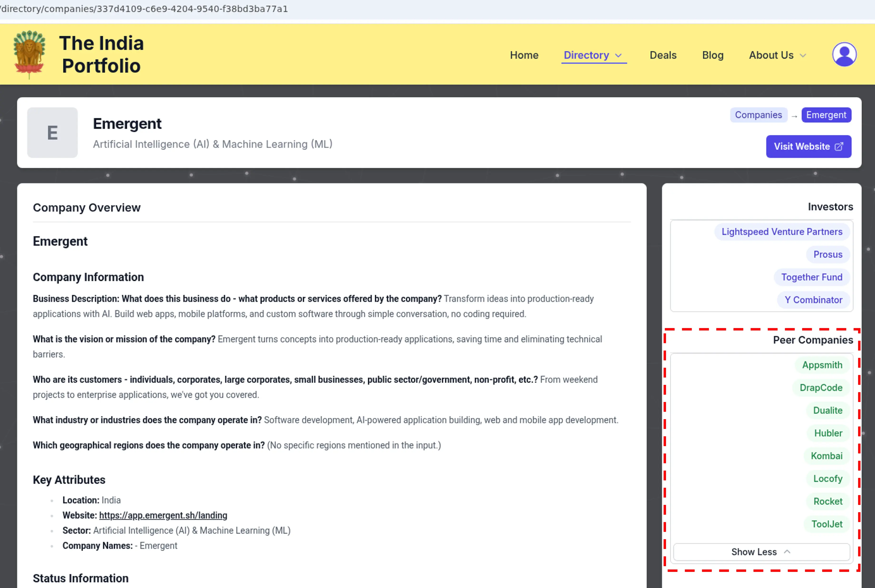Click the Emergent 'E' logo placeholder
The width and height of the screenshot is (875, 588).
53,133
